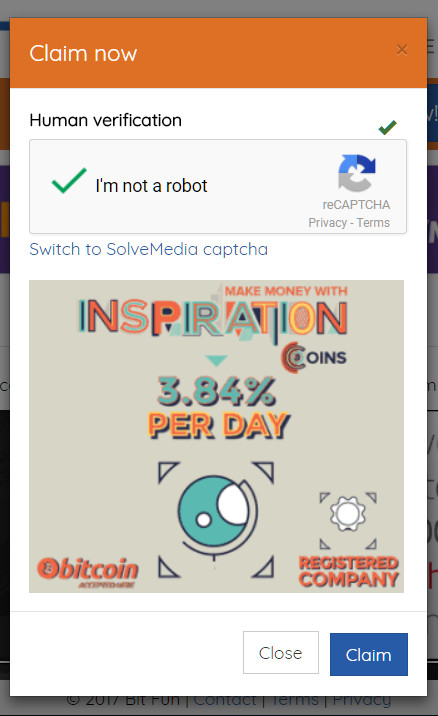This screenshot has height=716, width=438.
Task: Switch to SolveMedia captcha
Action: (x=148, y=249)
